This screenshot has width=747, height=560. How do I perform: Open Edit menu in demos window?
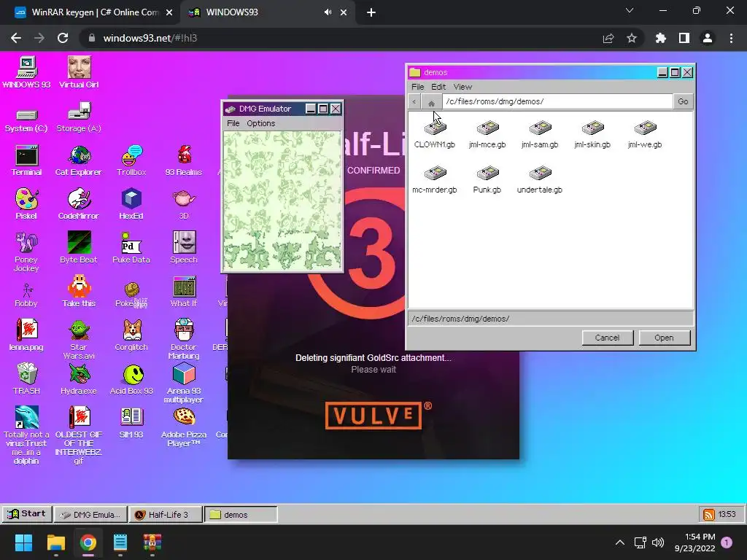click(x=438, y=87)
